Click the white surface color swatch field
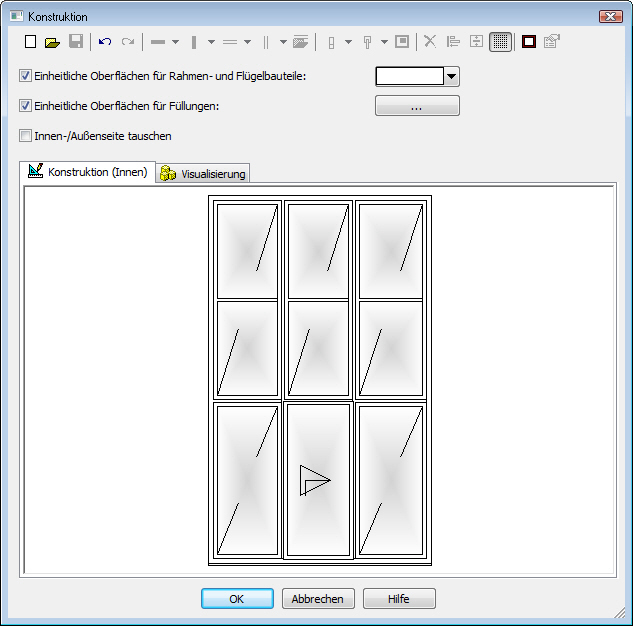 (x=410, y=76)
